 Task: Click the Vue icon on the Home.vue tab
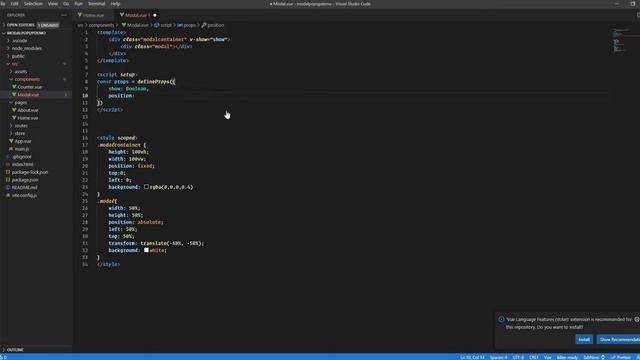click(x=80, y=15)
